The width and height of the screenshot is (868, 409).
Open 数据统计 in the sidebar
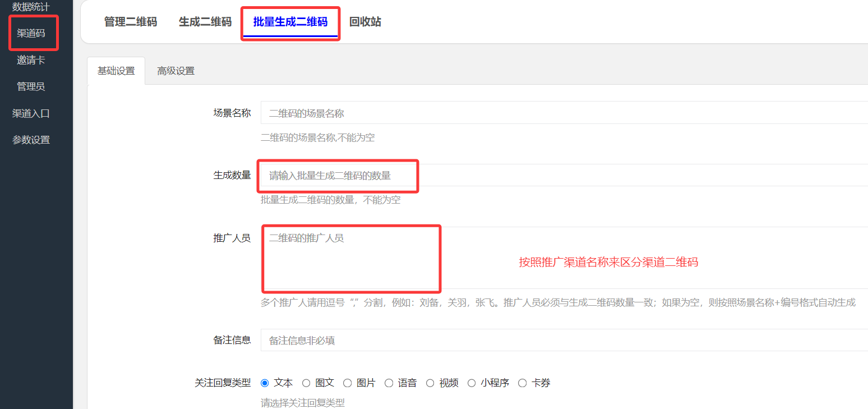(31, 7)
